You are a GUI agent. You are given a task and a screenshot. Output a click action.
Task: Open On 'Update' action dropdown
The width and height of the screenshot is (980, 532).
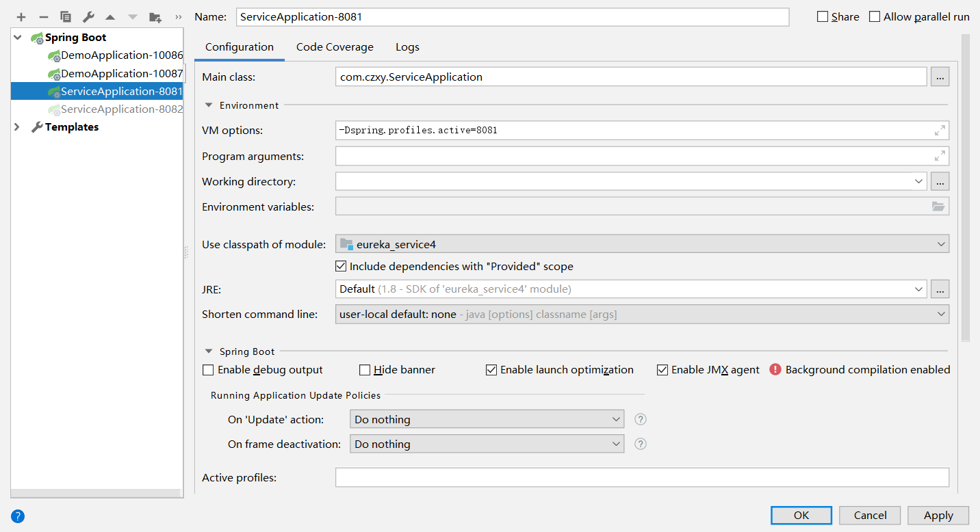coord(487,419)
